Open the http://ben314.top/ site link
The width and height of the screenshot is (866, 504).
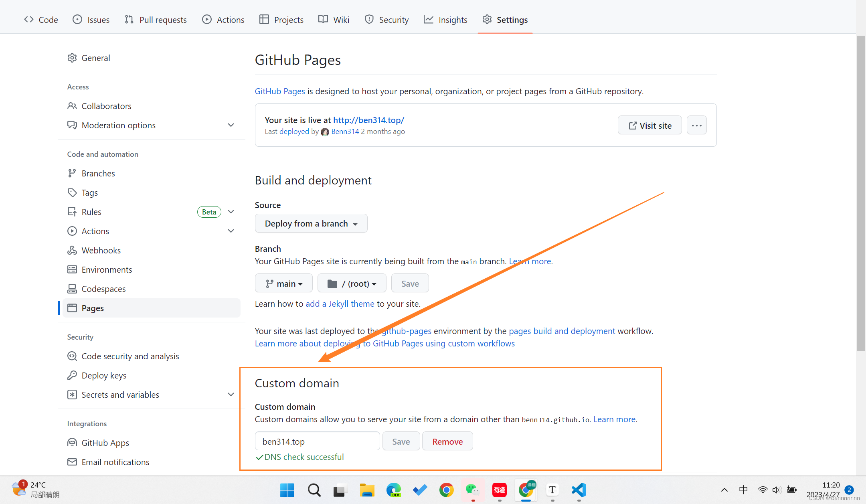click(368, 120)
